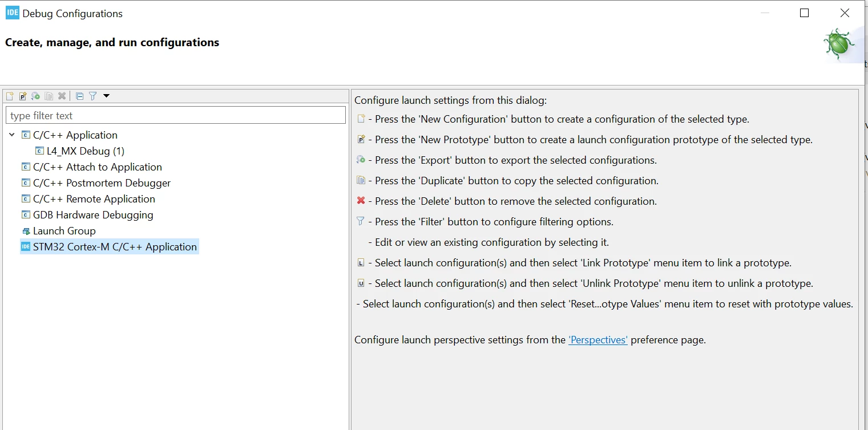
Task: Click the C/C++ Remote Application icon
Action: [26, 199]
